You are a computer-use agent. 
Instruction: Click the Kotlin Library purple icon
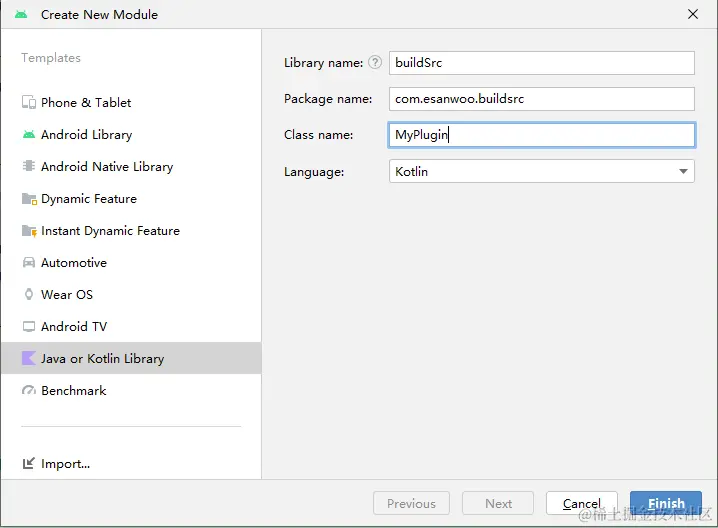coord(29,358)
